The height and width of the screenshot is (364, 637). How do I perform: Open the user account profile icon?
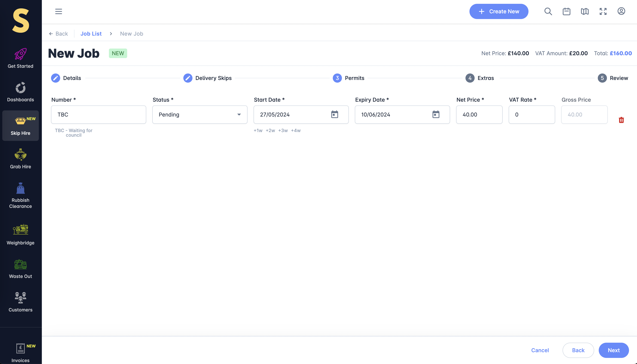click(621, 11)
